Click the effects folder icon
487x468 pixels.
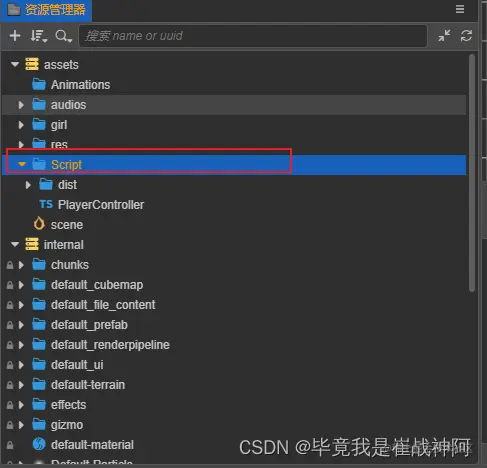pos(39,404)
